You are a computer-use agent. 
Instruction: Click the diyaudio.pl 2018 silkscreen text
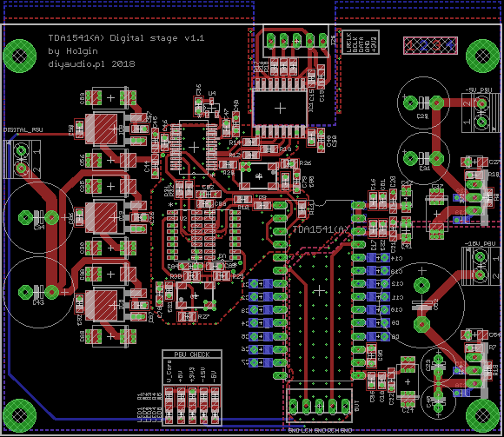pos(91,64)
